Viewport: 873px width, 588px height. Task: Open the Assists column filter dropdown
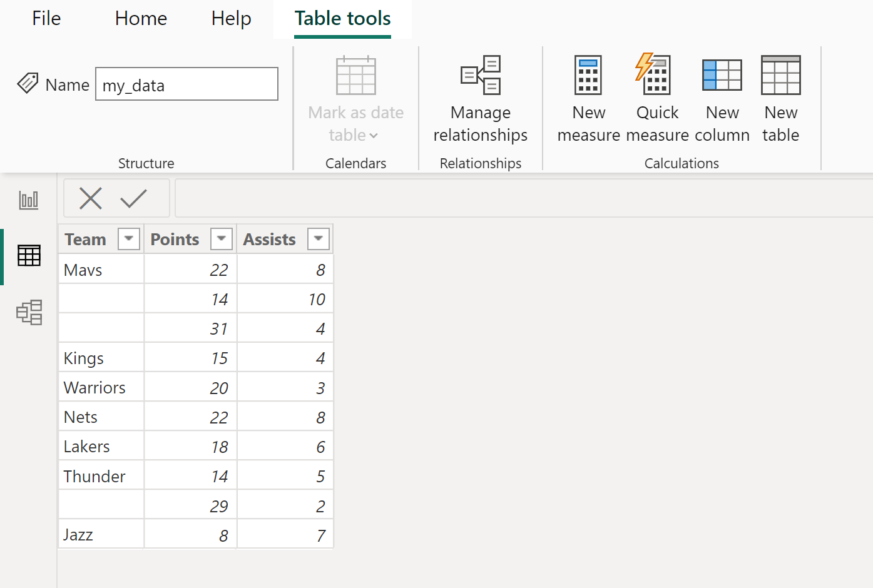pos(319,238)
